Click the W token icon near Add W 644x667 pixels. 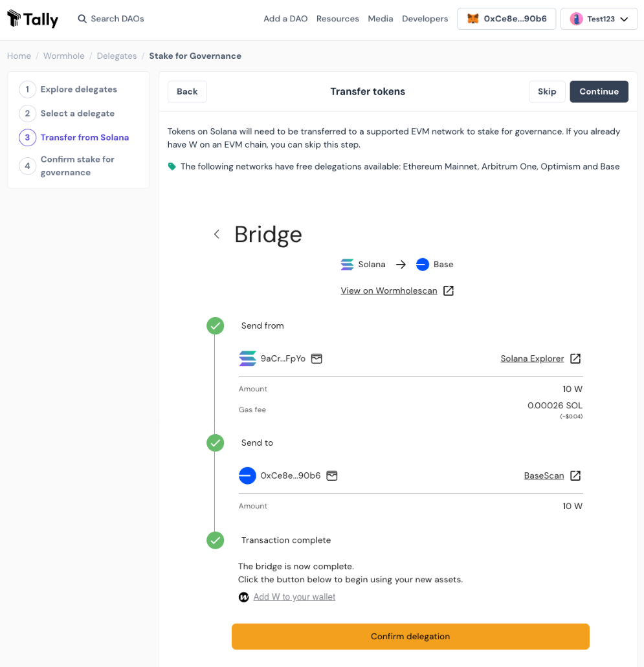click(x=243, y=597)
